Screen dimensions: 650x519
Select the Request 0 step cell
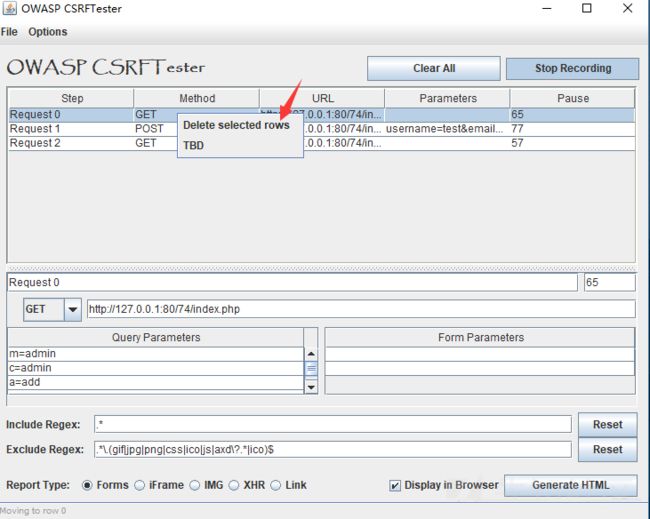click(x=71, y=114)
